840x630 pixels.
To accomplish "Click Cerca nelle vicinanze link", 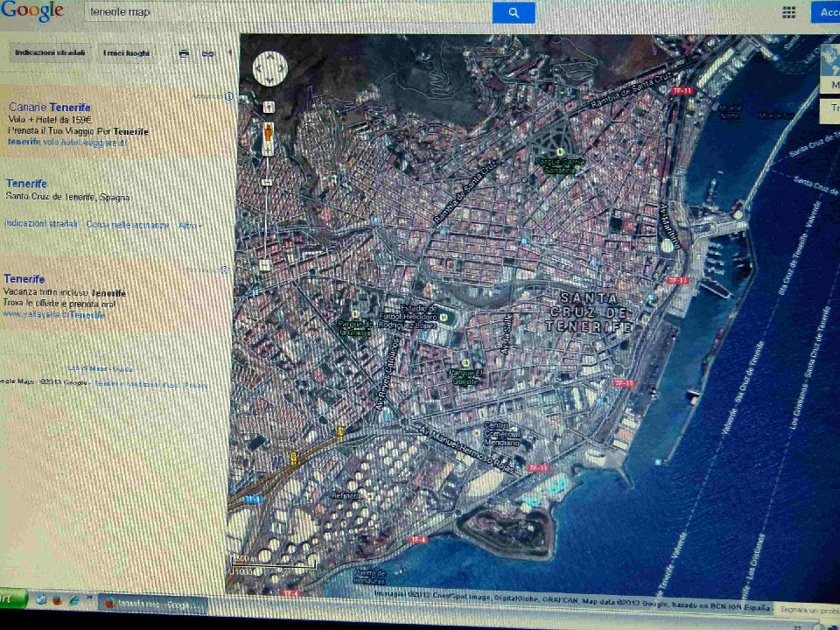I will click(x=127, y=225).
